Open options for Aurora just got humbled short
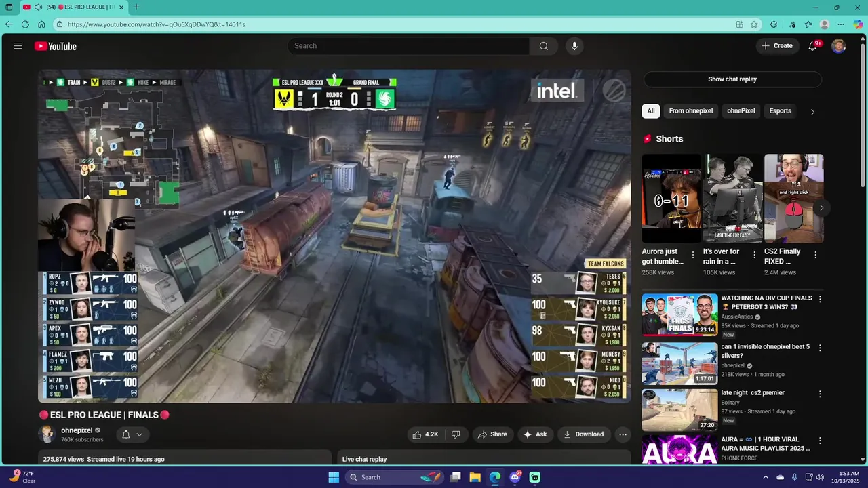 693,255
